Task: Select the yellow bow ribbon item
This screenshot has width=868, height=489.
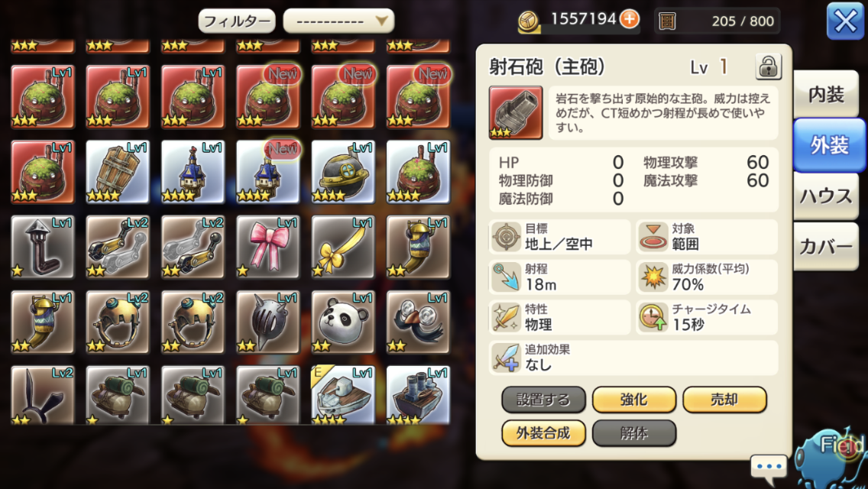Action: click(x=343, y=247)
